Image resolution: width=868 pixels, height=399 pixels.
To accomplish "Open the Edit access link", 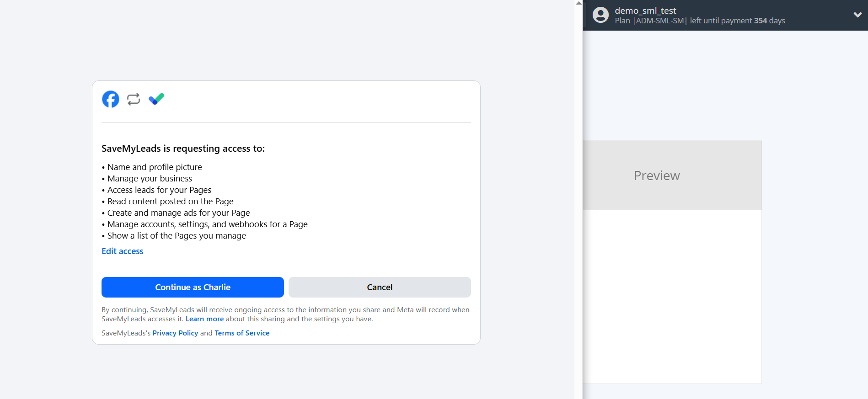I will coord(123,251).
